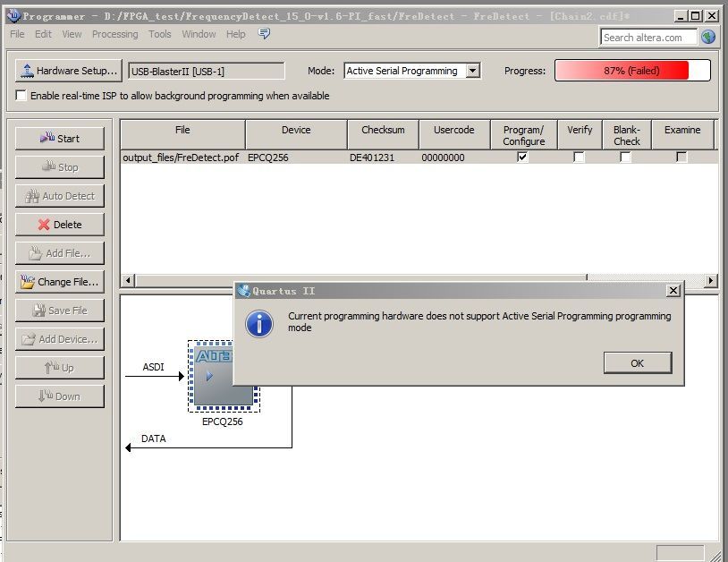728x562 pixels.
Task: Click usercode value 00000000
Action: pyautogui.click(x=443, y=158)
